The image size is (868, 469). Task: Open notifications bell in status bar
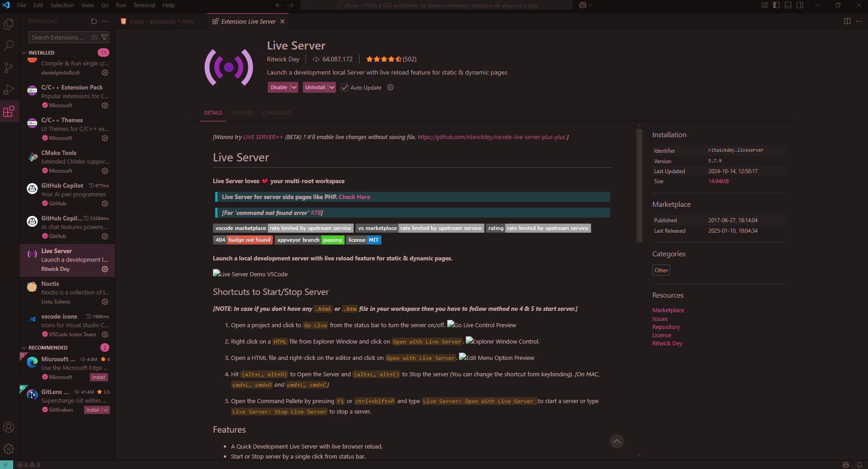click(859, 465)
